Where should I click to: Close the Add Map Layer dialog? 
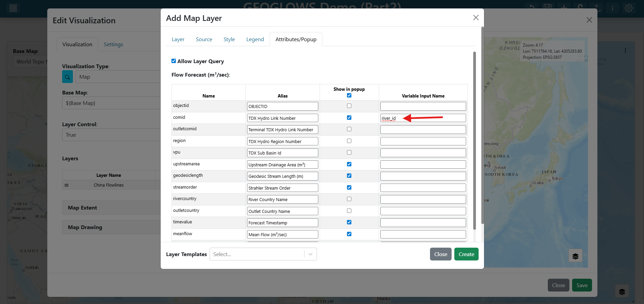476,18
